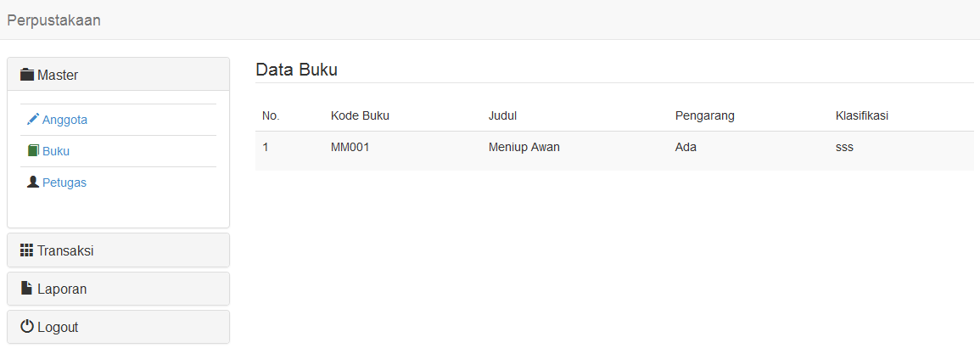
Task: Click the folder icon beside Master
Action: coord(27,75)
